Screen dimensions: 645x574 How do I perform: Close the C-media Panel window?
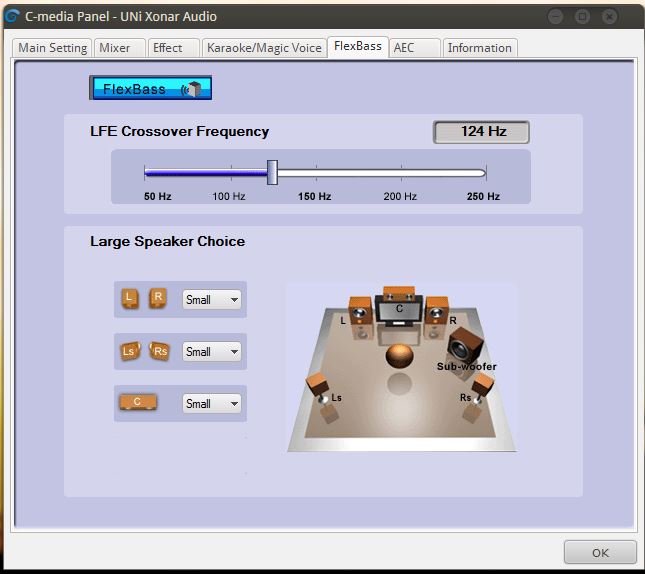pyautogui.click(x=609, y=16)
